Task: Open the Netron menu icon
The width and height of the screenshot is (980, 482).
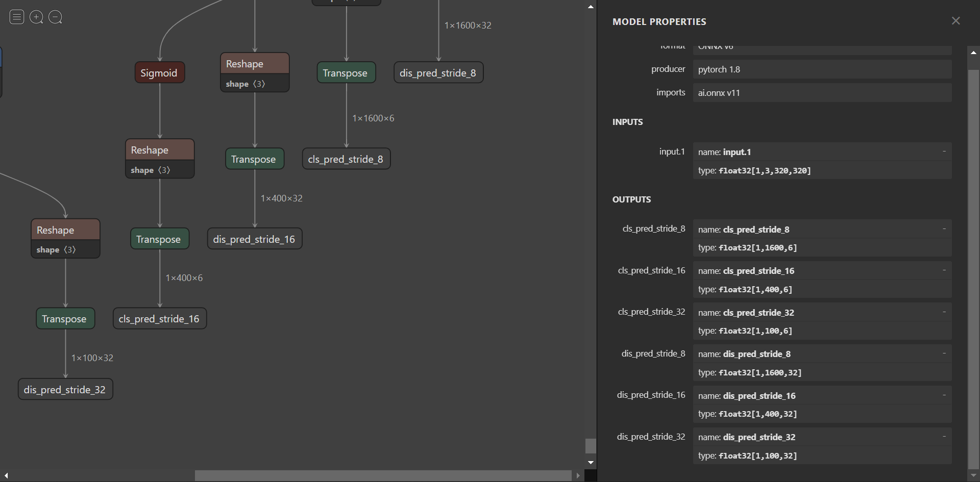Action: coord(17,17)
